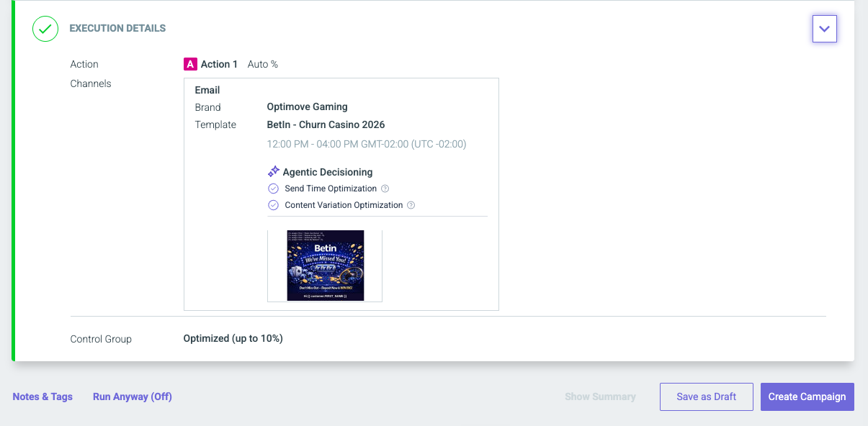Click the 'Auto %' text
The height and width of the screenshot is (426, 868).
click(263, 64)
